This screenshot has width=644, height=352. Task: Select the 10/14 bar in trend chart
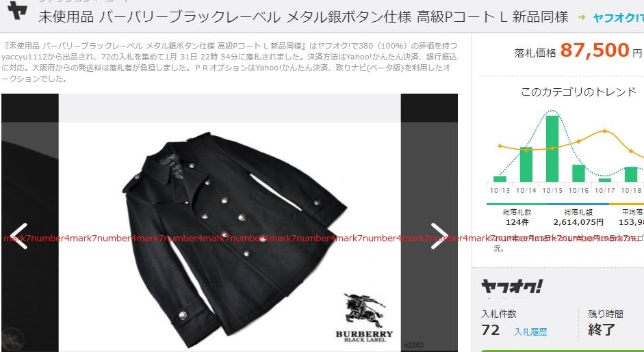[x=526, y=165]
